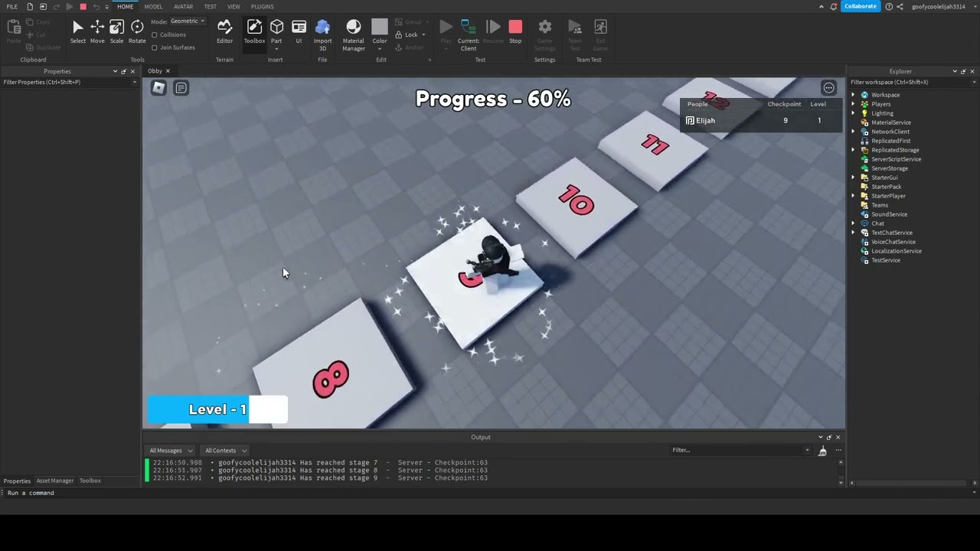Stop the running playtest
Image resolution: width=980 pixels, height=551 pixels.
[515, 31]
